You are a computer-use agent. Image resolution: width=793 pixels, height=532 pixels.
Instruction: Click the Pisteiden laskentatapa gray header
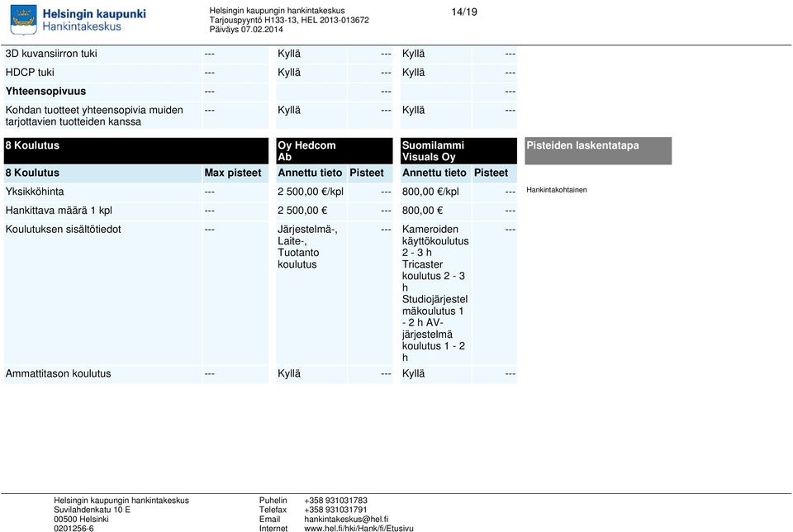tap(598, 150)
